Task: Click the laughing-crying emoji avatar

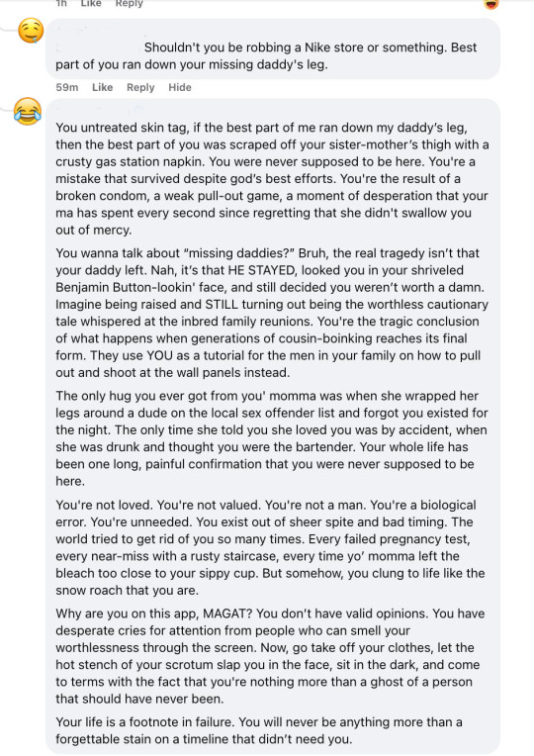Action: coord(28,111)
